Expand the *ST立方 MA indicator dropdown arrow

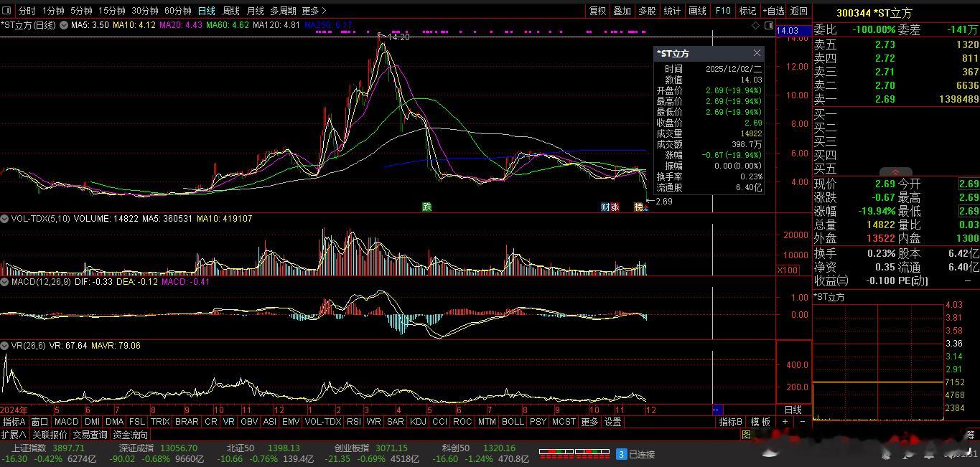click(64, 25)
